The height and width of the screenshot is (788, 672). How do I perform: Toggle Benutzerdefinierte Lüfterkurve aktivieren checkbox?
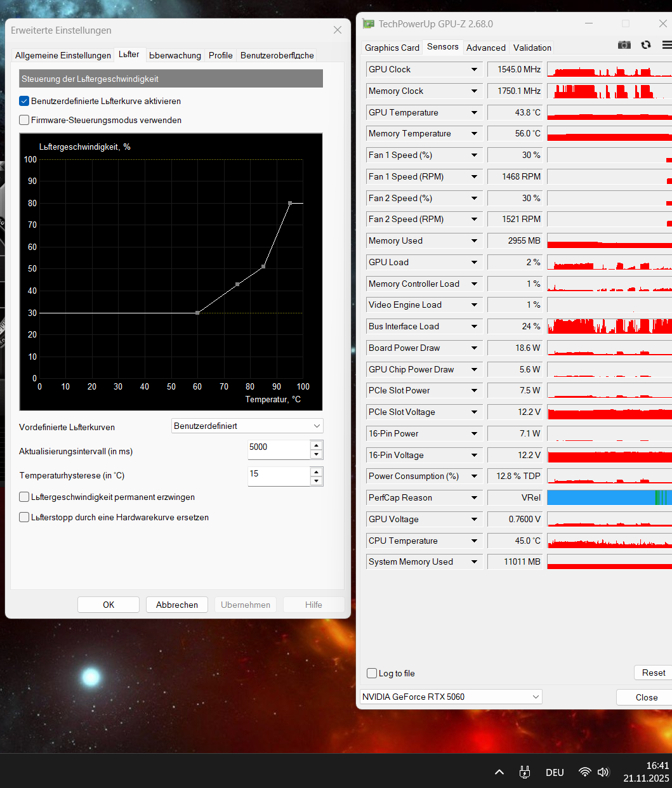tap(24, 101)
